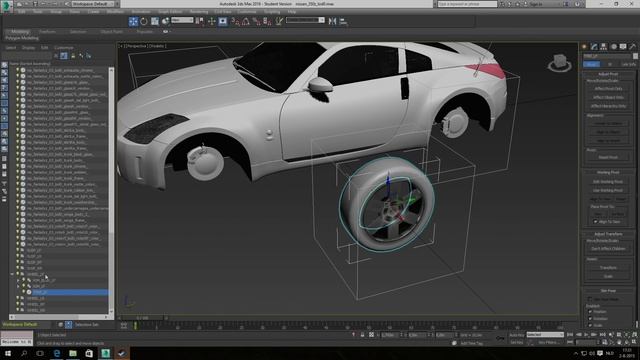640x360 pixels.
Task: Open the Store from the taskbar
Action: (89, 353)
